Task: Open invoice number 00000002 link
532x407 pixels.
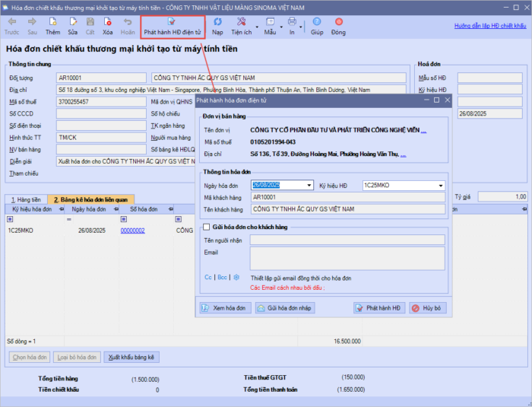Action: click(132, 230)
